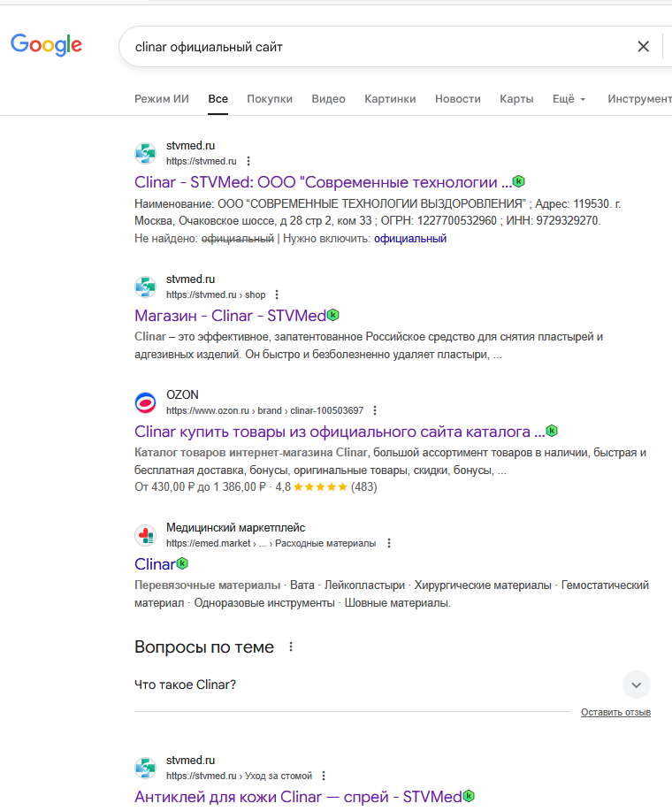Click green shield badge next to the Clinar emed title
This screenshot has width=672, height=811.
[182, 563]
